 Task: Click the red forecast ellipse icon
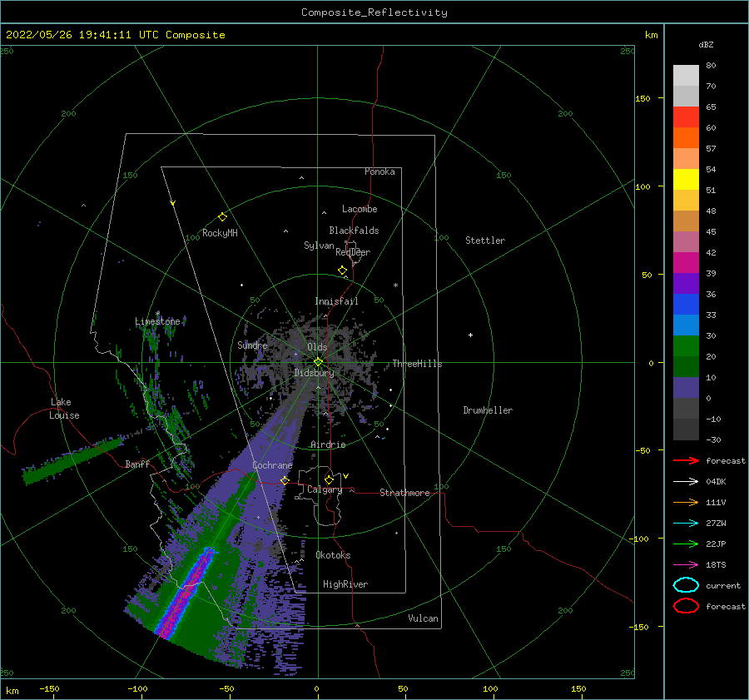[686, 606]
